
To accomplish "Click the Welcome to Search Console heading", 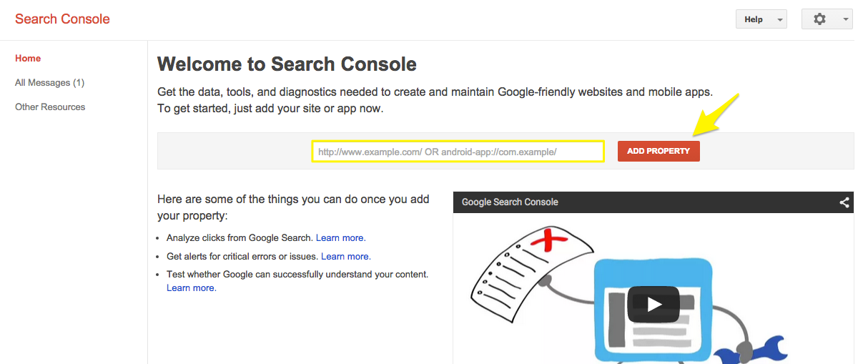I will (287, 64).
